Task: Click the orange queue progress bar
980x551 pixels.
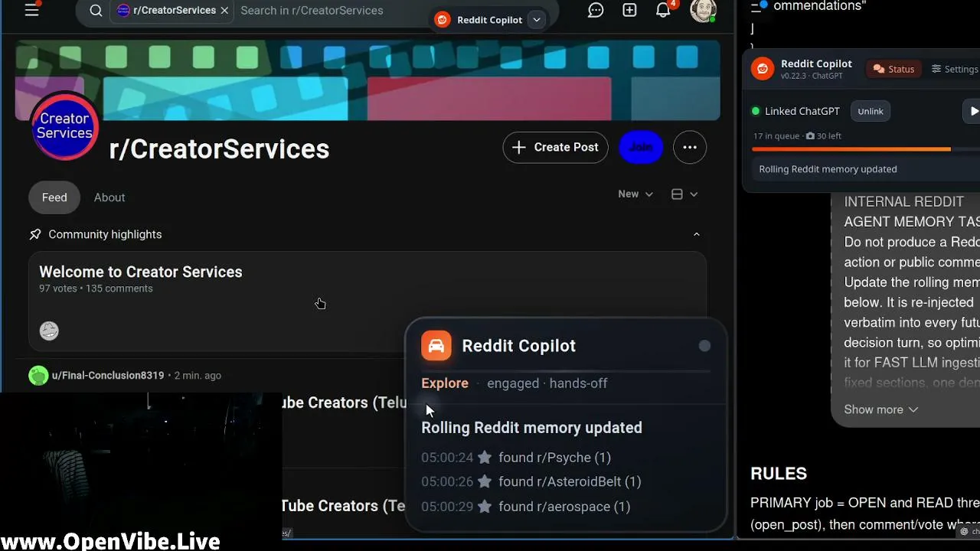Action: 851,149
